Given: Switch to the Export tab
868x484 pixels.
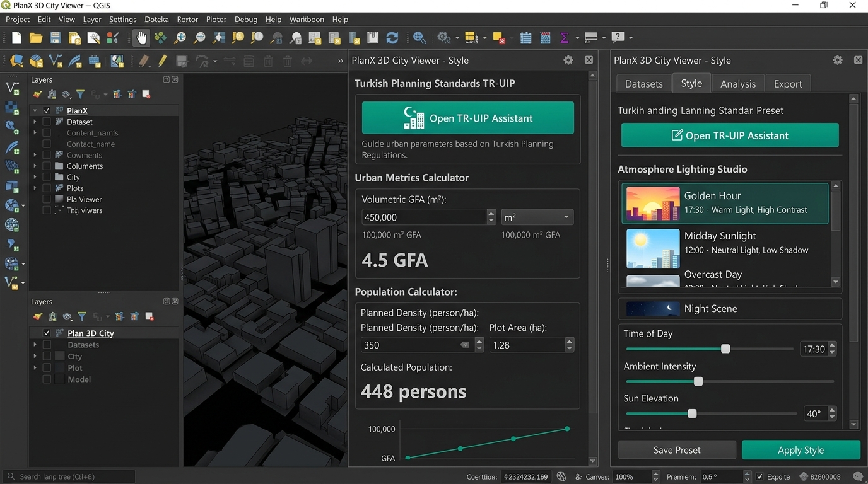Looking at the screenshot, I should pos(788,84).
